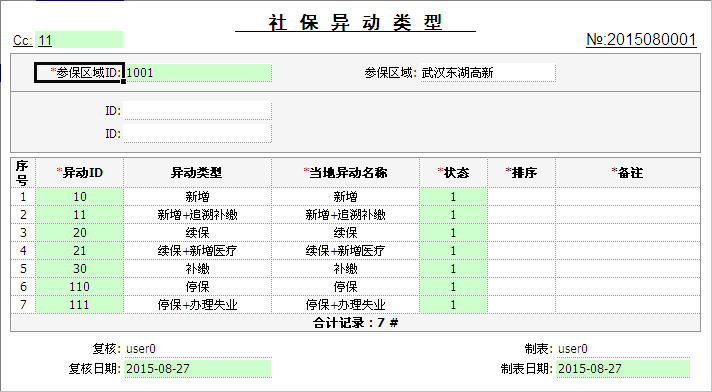This screenshot has width=712, height=392.
Task: Click the 状态 cell in row 4
Action: point(453,251)
